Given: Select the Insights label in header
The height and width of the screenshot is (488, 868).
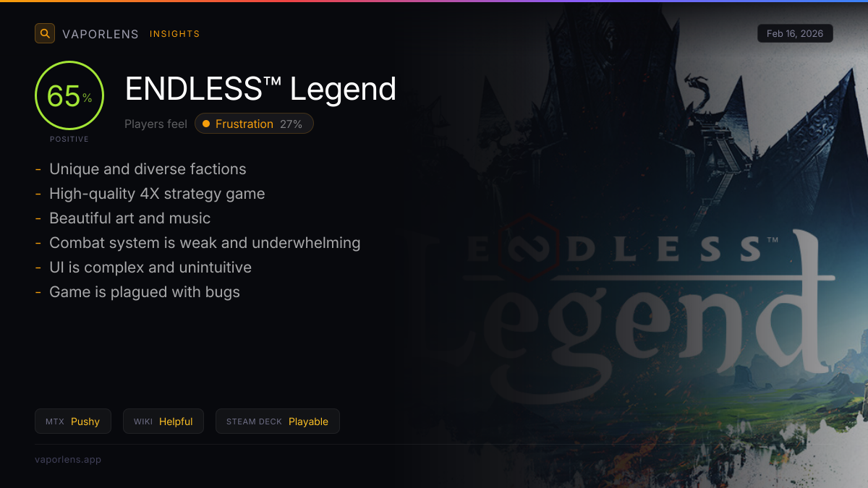Looking at the screenshot, I should 174,34.
